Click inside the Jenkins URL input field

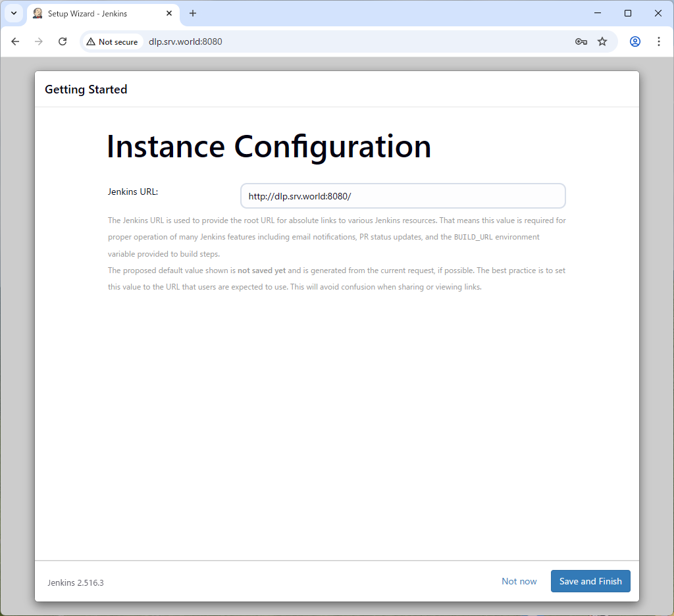pyautogui.click(x=403, y=195)
